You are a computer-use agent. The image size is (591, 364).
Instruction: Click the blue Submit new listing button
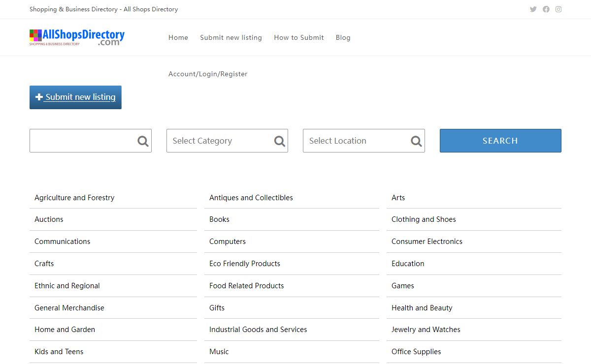[75, 97]
